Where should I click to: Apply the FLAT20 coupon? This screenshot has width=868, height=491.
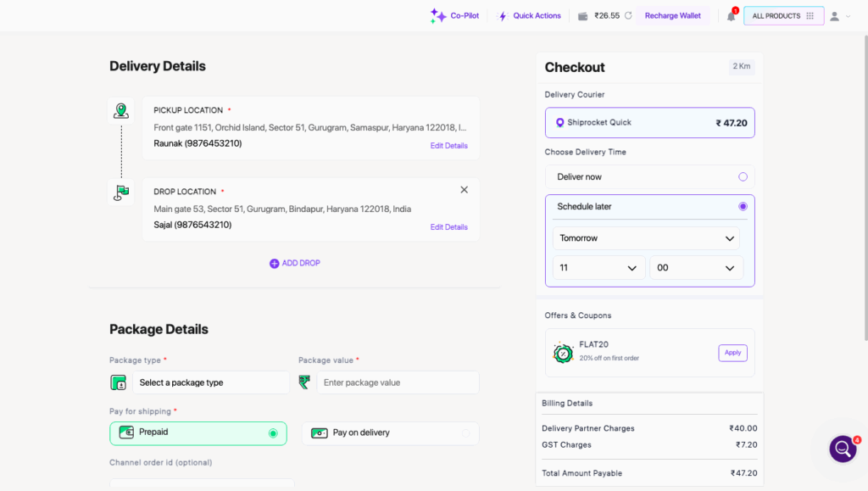[x=732, y=353]
